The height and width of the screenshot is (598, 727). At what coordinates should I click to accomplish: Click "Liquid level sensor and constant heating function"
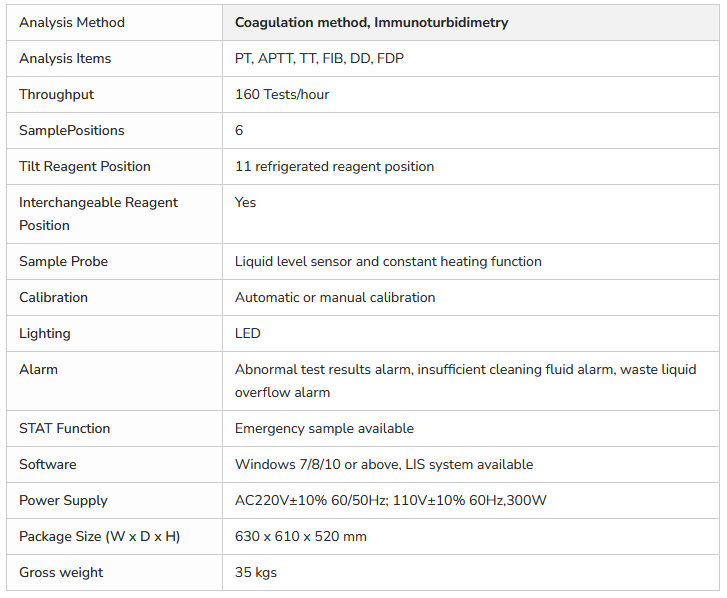pyautogui.click(x=388, y=261)
